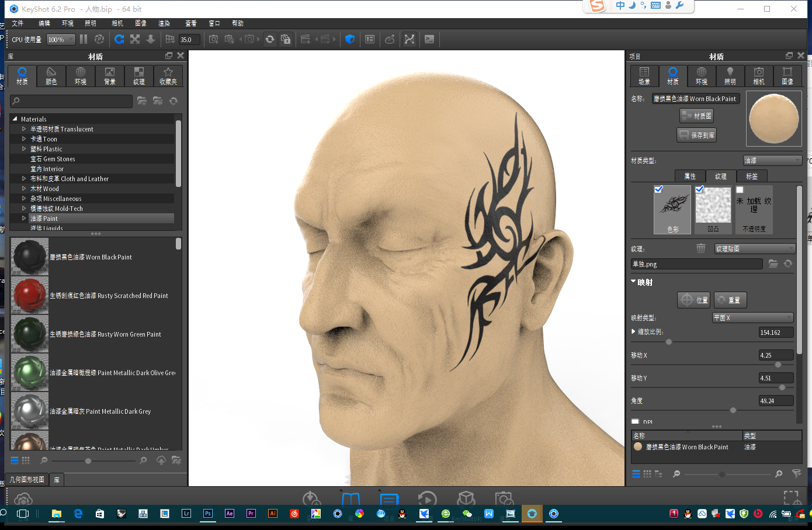Disable the 色彩 texture checkbox
Viewport: 812px width, 530px height.
click(659, 189)
